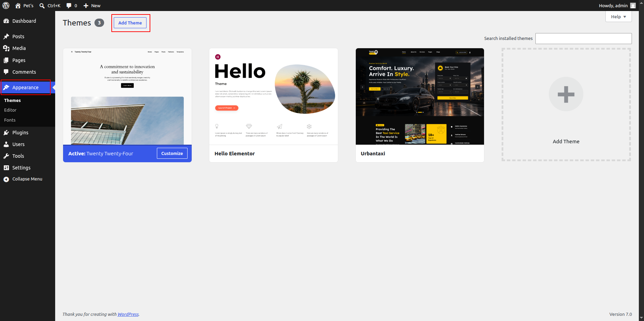644x321 pixels.
Task: Click the Comments speech bubble sidebar icon
Action: 6,72
